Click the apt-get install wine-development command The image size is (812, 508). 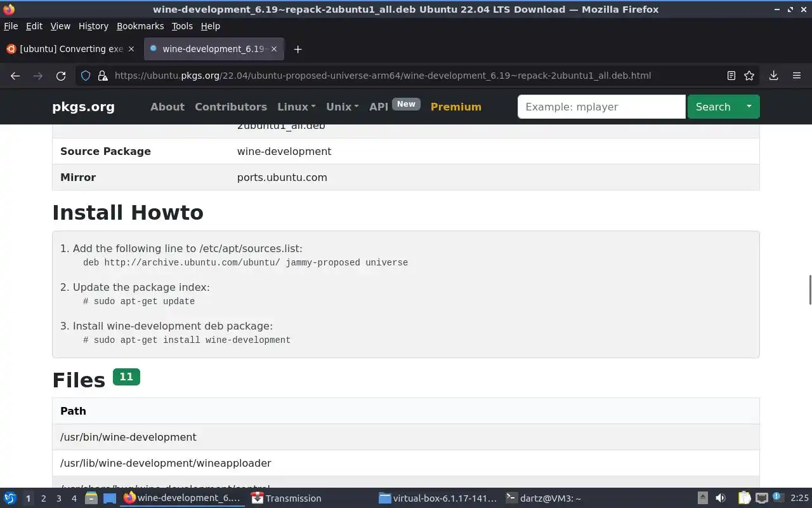(x=187, y=340)
